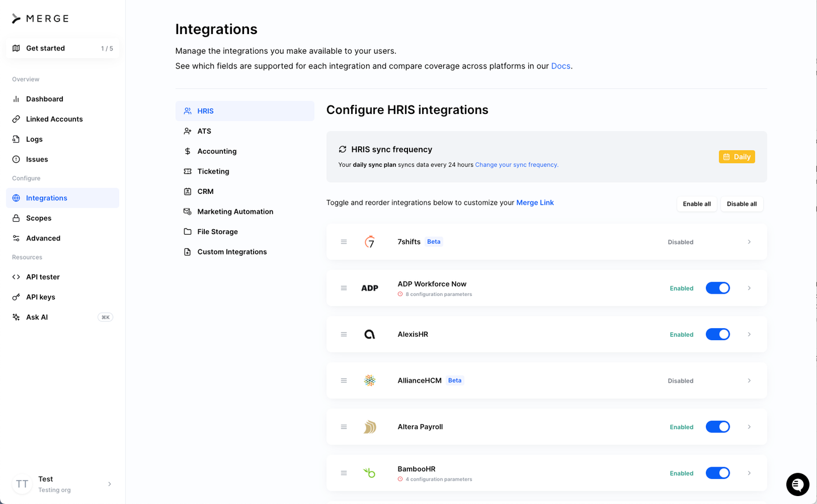Screen dimensions: 817x504
Task: Open the Get started progress card
Action: tap(62, 48)
